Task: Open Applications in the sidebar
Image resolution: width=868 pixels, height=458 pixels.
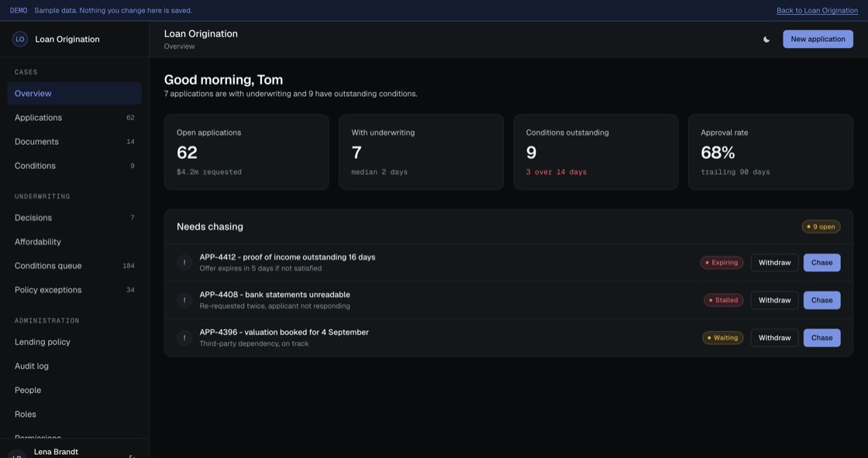Action: 74,118
